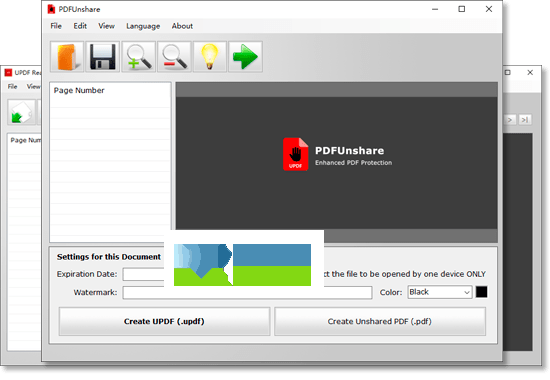Click Create Unshared PDF (.pdf) button
The image size is (550, 380).
click(x=380, y=321)
